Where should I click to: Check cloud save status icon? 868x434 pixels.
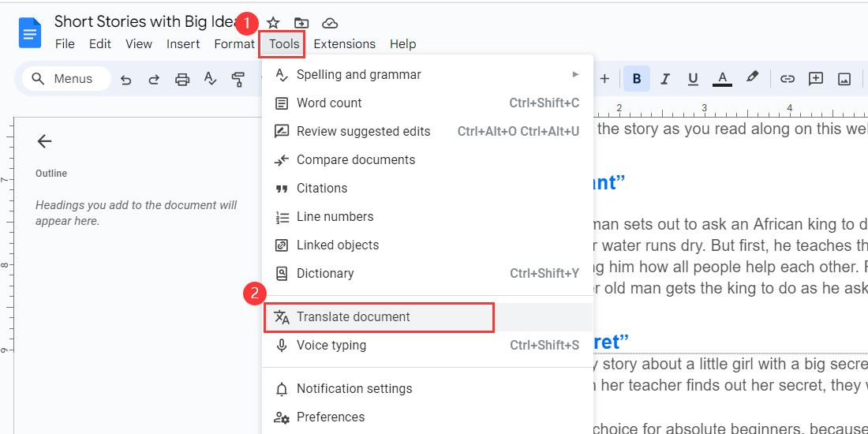[x=330, y=23]
